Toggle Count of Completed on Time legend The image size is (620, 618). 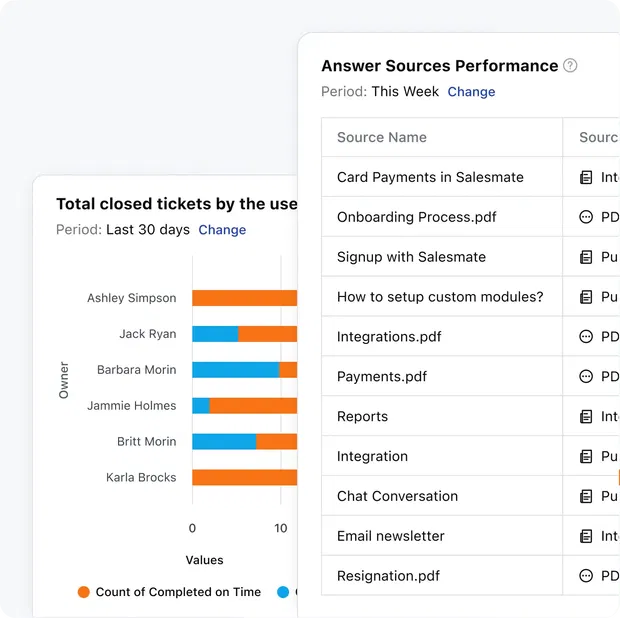(x=169, y=592)
